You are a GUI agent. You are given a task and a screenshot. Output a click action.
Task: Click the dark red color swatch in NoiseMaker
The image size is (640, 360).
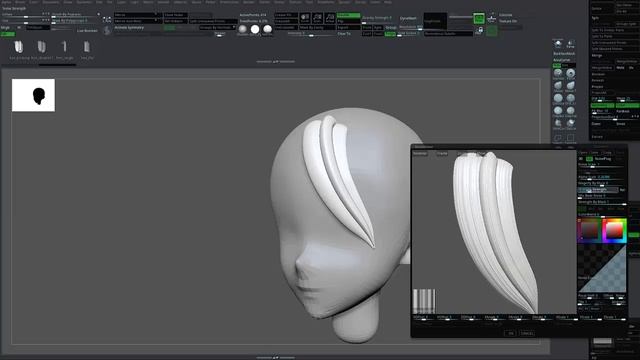589,231
